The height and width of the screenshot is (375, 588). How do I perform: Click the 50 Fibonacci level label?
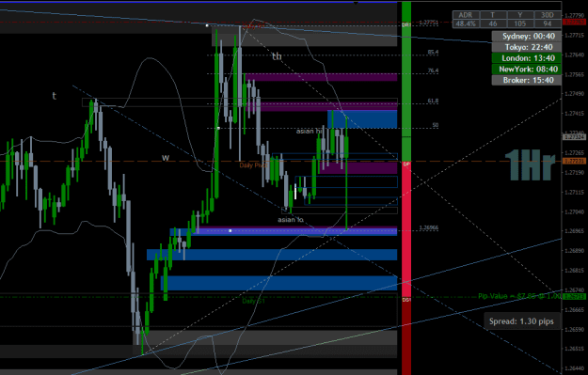pyautogui.click(x=435, y=125)
